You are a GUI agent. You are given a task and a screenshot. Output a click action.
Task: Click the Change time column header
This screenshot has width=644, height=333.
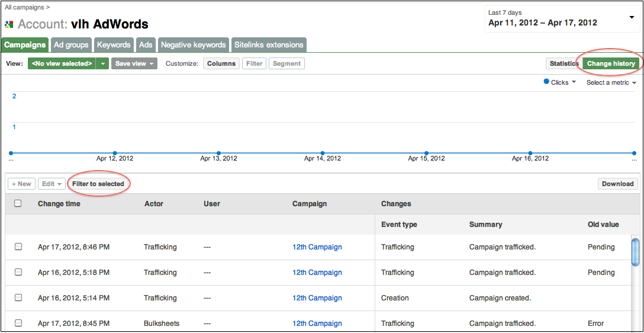[x=59, y=203]
